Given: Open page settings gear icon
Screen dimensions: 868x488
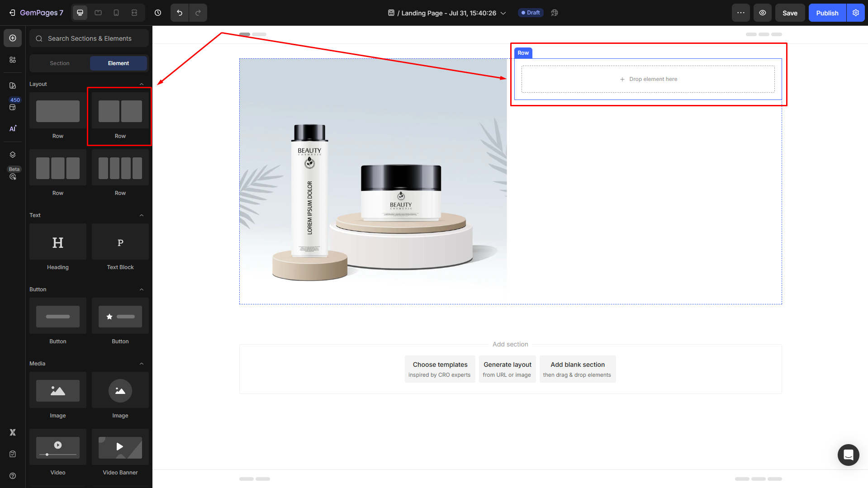Looking at the screenshot, I should point(856,13).
